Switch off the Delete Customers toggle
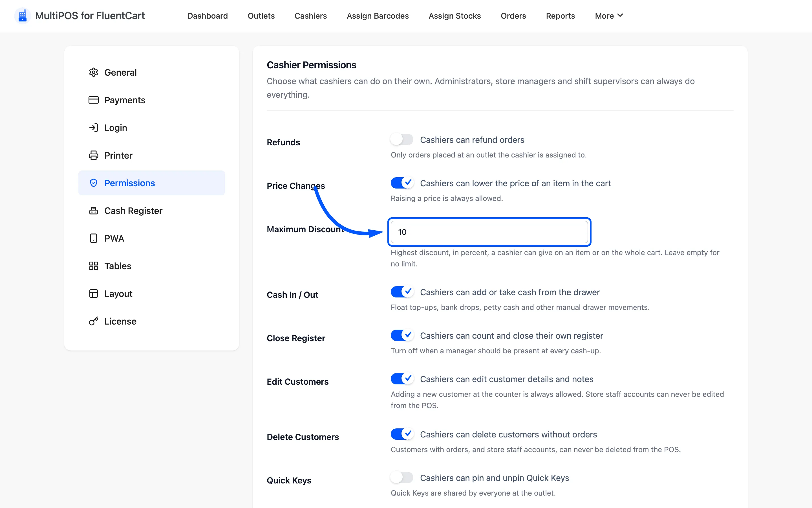Screen dimensions: 812x508 pos(402,434)
